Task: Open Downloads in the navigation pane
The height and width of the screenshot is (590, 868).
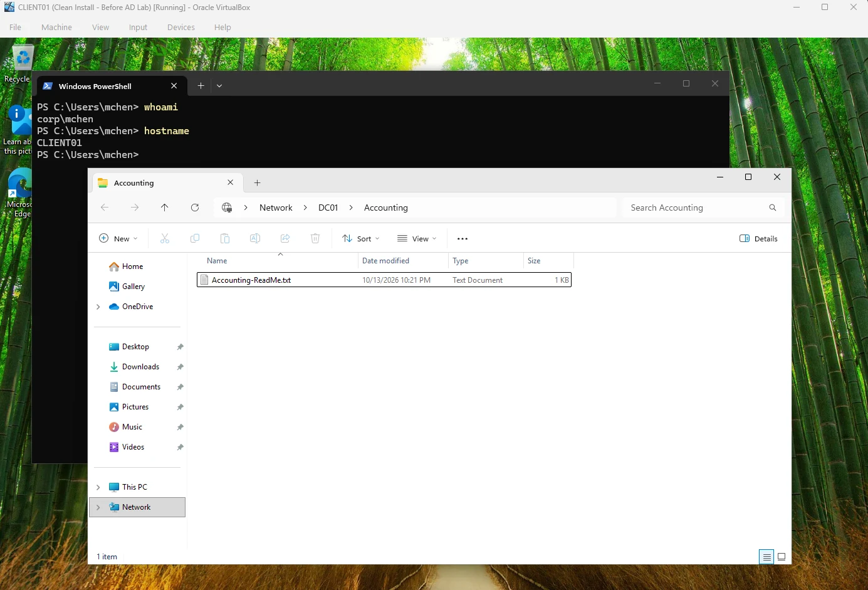Action: [x=140, y=367]
